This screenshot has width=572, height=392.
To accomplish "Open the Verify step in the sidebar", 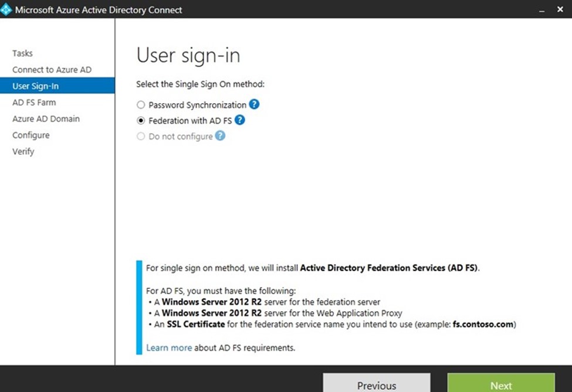I will [x=23, y=152].
